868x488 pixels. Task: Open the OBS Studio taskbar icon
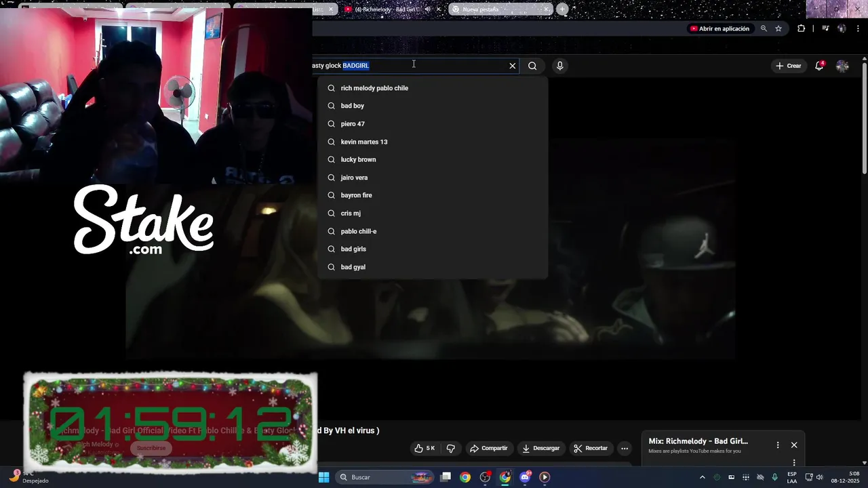[x=485, y=477]
